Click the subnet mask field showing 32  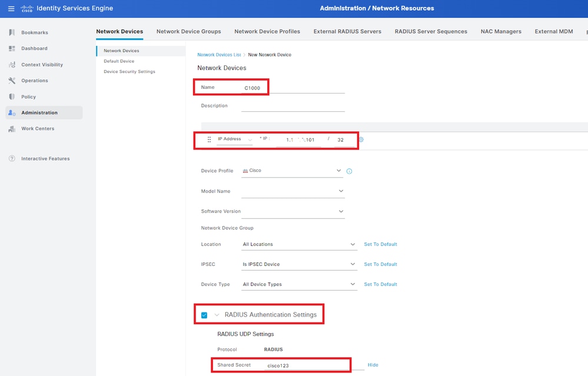click(x=345, y=140)
